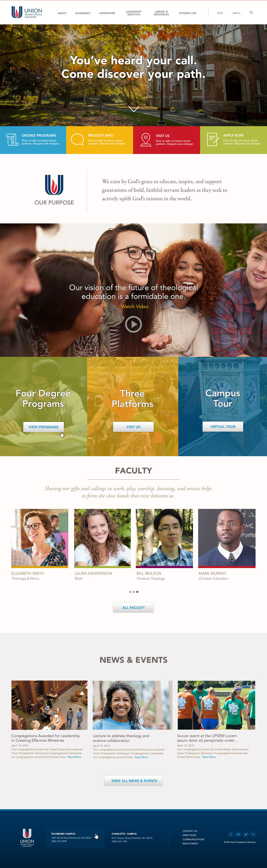Click the hero down chevron arrow

(134, 109)
